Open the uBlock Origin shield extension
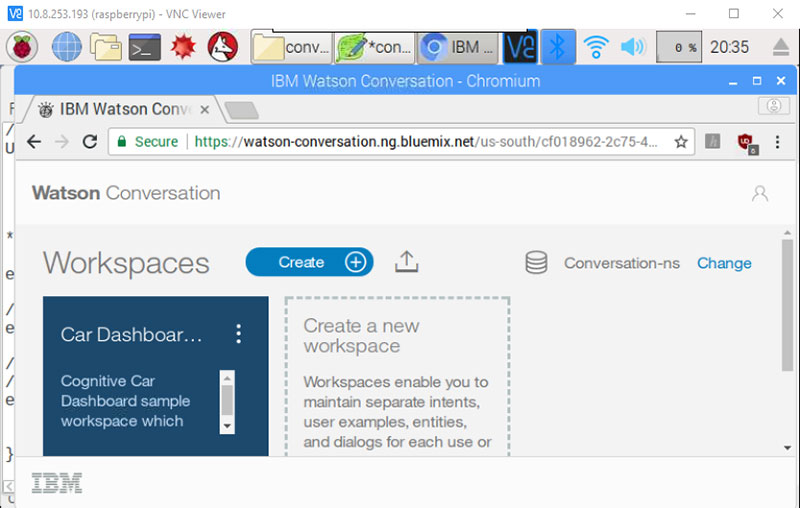The height and width of the screenshot is (508, 800). click(747, 142)
